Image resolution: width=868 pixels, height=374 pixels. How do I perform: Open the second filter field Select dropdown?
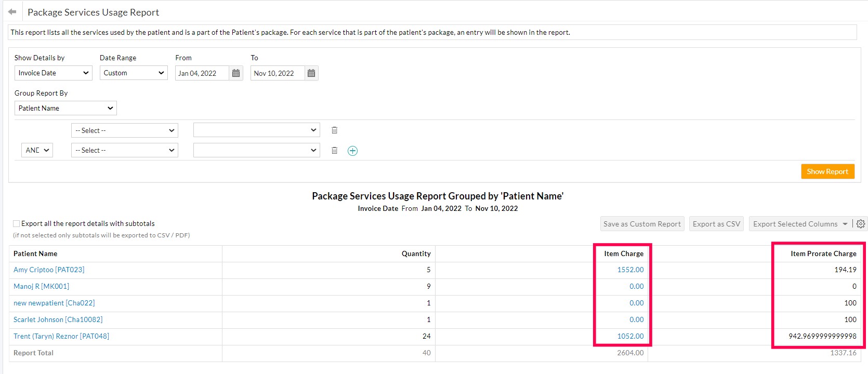pos(125,150)
